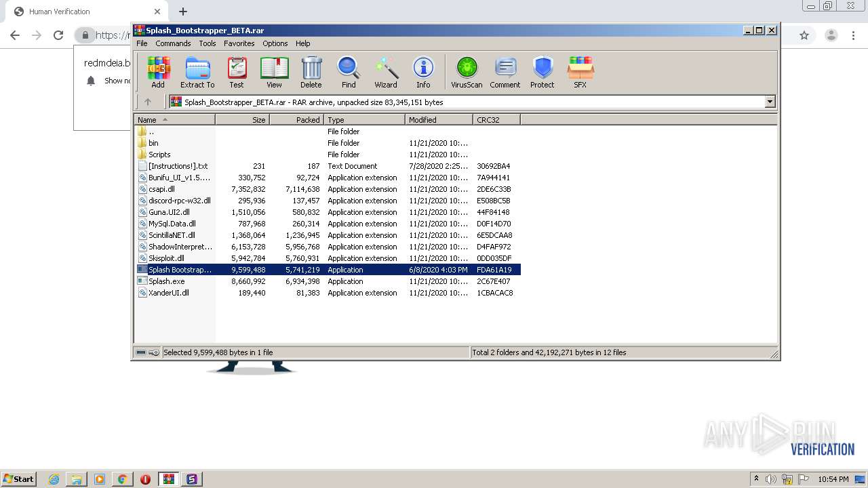Click the volume tray icon

click(x=771, y=479)
